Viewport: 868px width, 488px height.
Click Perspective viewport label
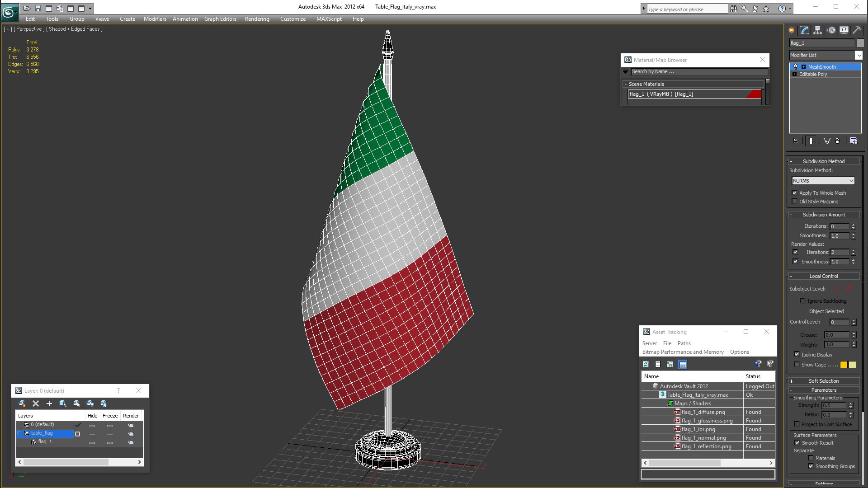click(x=29, y=29)
